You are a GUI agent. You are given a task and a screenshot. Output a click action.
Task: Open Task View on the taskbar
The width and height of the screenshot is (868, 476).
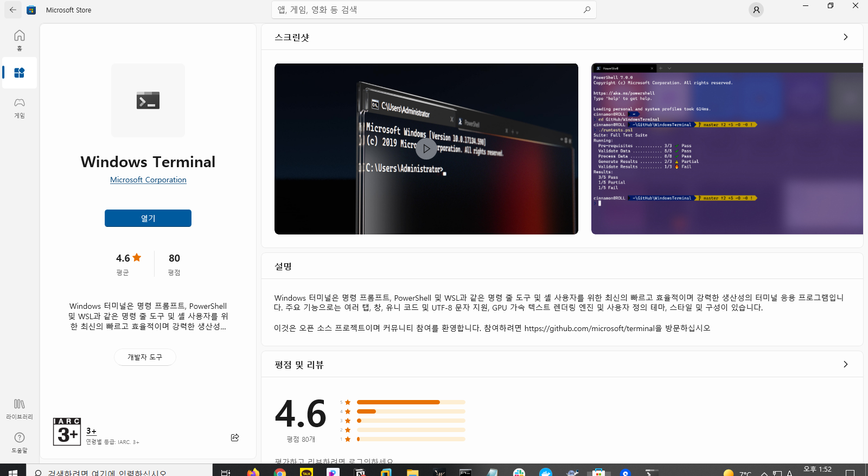pos(226,472)
